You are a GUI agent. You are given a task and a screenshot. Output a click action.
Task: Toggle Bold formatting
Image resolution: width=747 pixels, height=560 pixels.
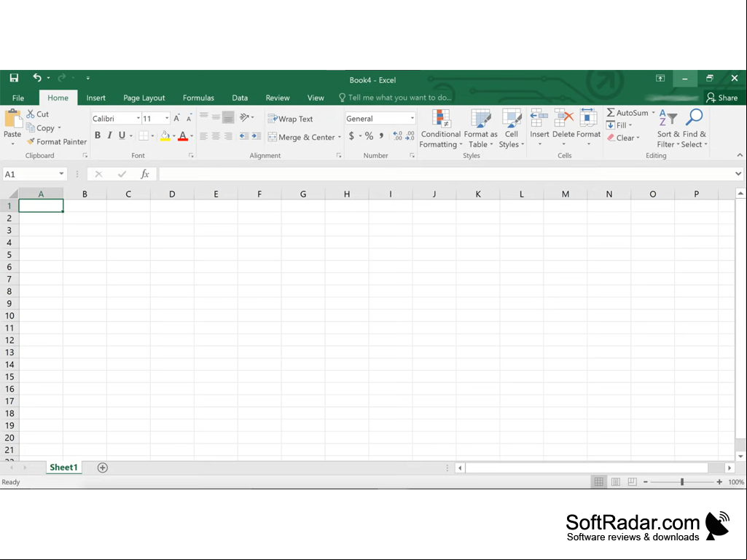click(97, 135)
